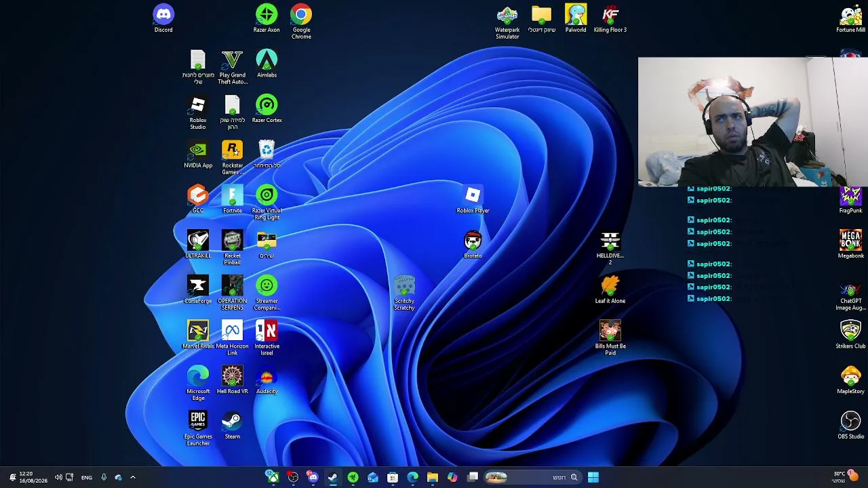
Task: Select the OPERATION SERPENS desktop icon
Action: [232, 293]
